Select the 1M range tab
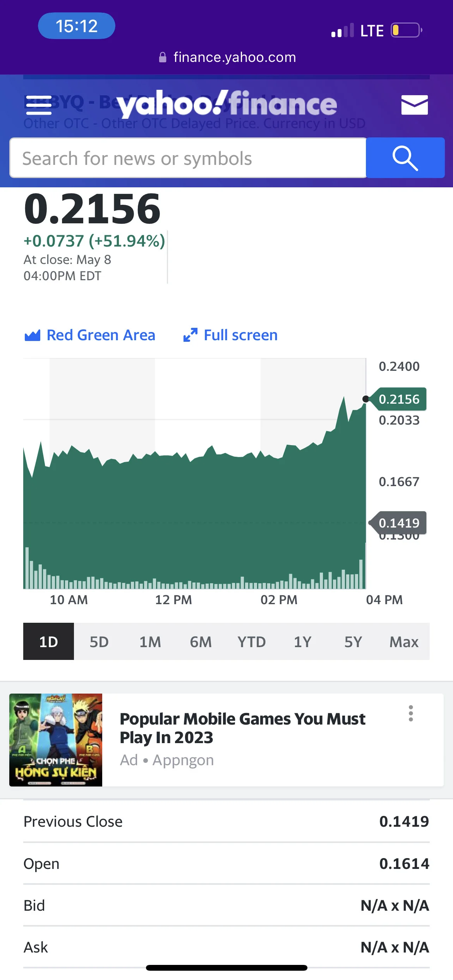This screenshot has width=453, height=980. [x=150, y=641]
